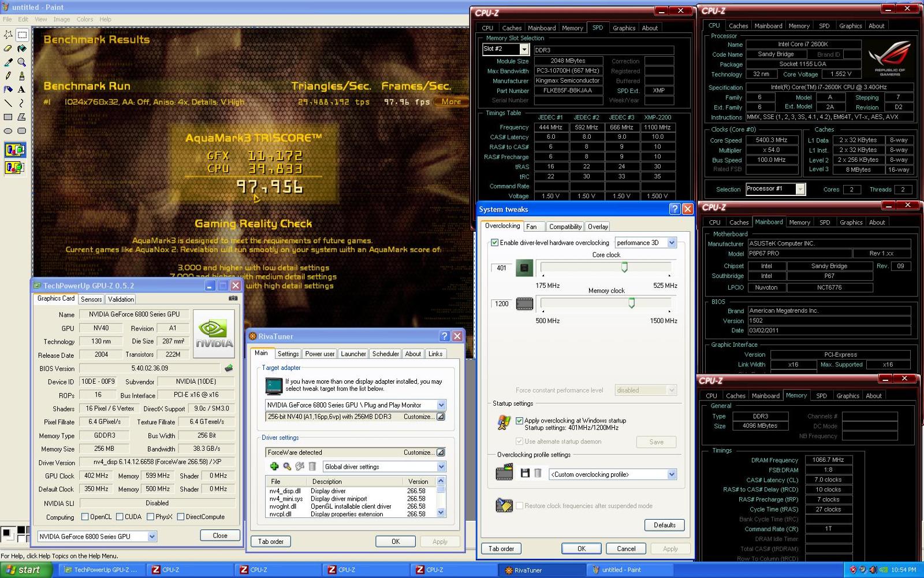Choose the transparent selection option in Paint
Image resolution: width=924 pixels, height=578 pixels.
tap(15, 168)
